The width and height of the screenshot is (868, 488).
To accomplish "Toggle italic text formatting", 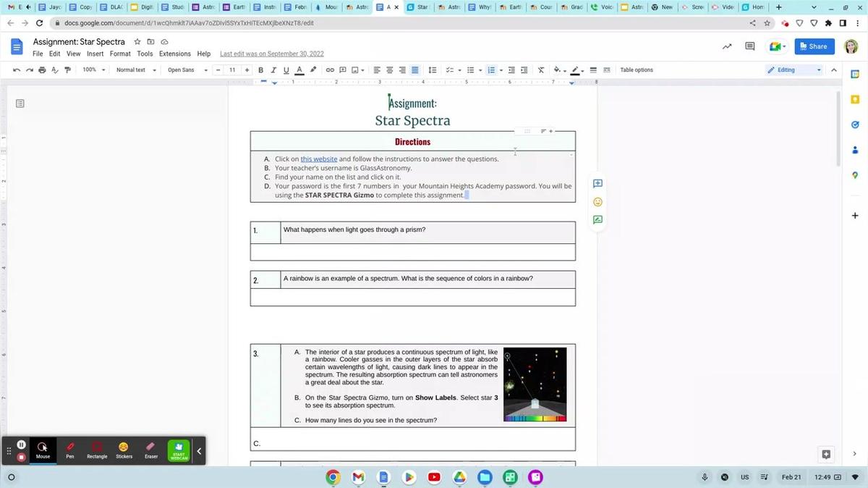I will pyautogui.click(x=273, y=70).
